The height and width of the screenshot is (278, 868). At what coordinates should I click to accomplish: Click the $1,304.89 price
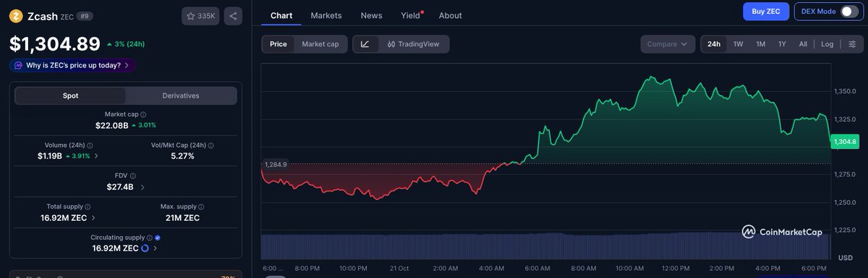coord(54,44)
